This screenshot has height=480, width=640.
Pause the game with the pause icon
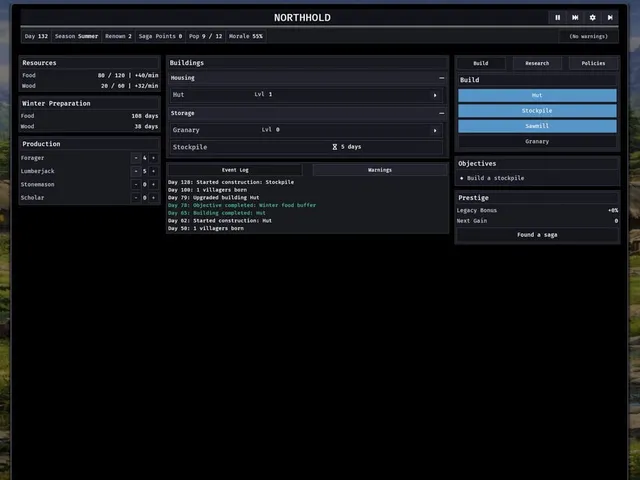(558, 18)
